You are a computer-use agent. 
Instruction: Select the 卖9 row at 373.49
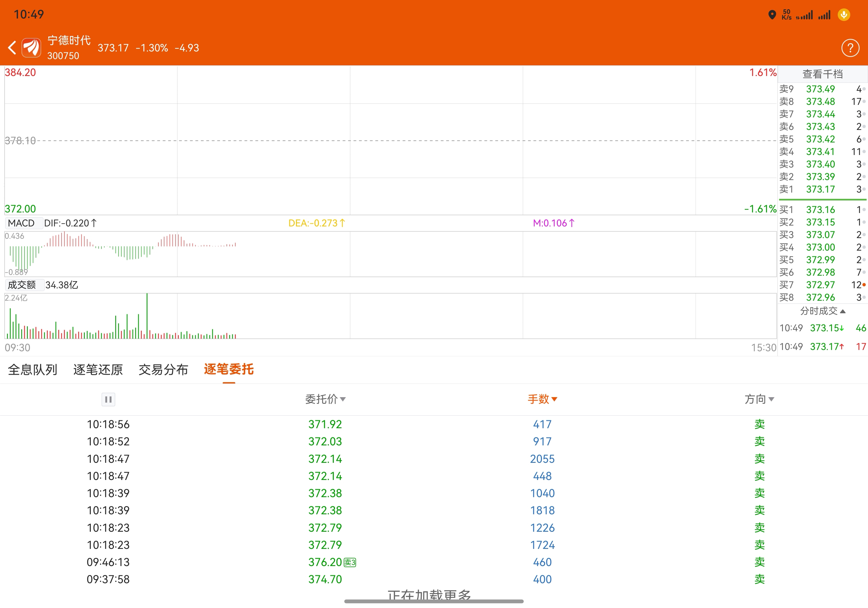pos(823,89)
